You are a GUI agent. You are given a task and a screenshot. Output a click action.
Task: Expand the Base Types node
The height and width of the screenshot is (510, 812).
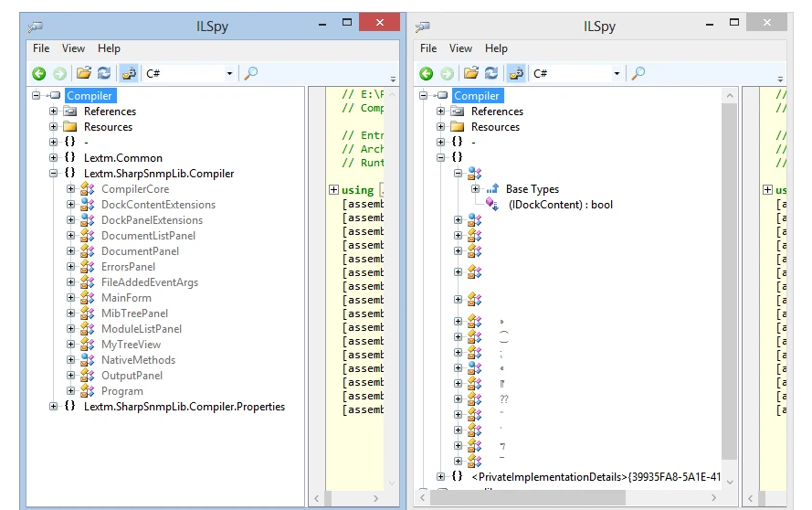click(x=475, y=188)
